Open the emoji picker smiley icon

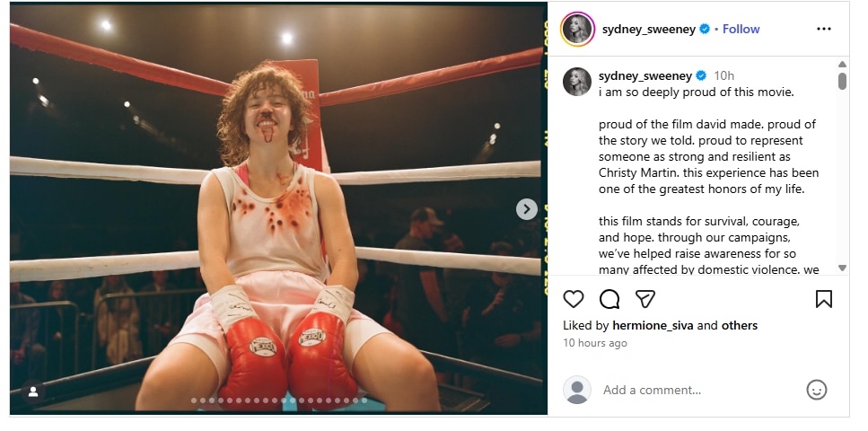(x=816, y=390)
